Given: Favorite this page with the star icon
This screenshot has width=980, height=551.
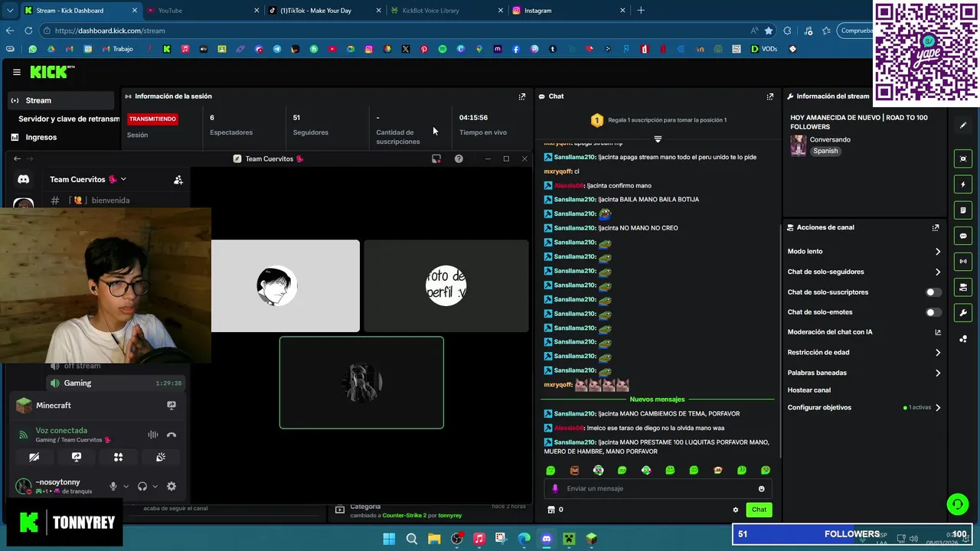Looking at the screenshot, I should pyautogui.click(x=769, y=31).
